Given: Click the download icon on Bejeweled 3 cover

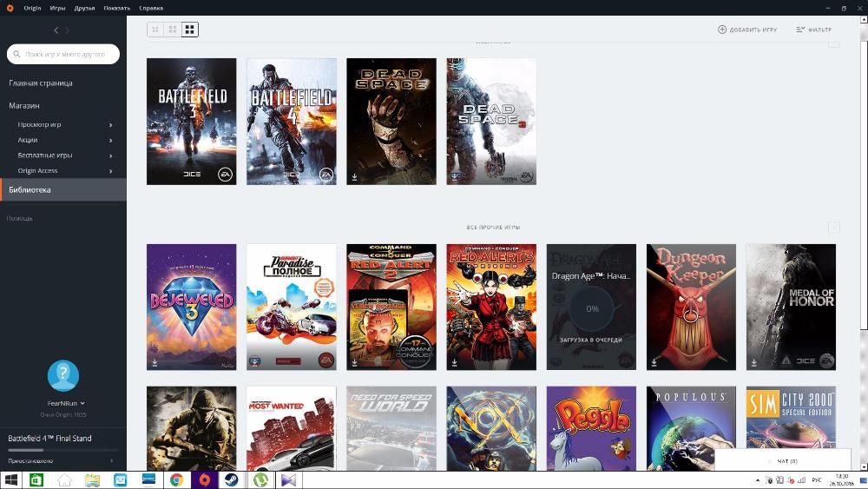Looking at the screenshot, I should coord(155,363).
